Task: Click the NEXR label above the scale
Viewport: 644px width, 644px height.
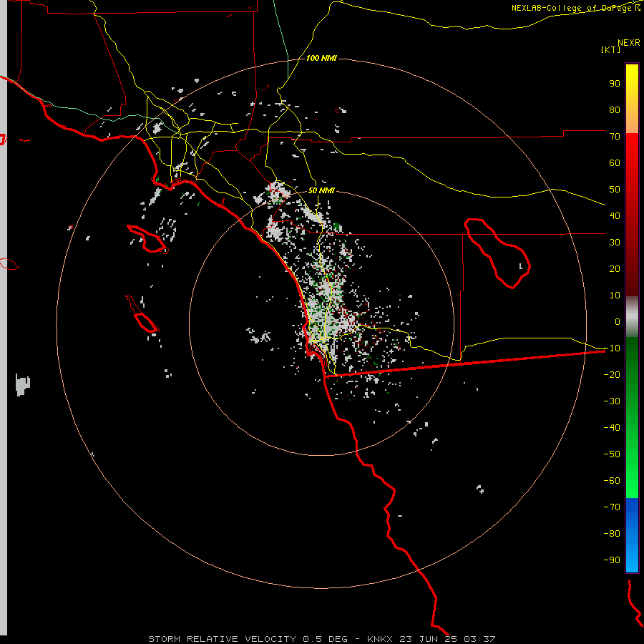Action: [629, 42]
